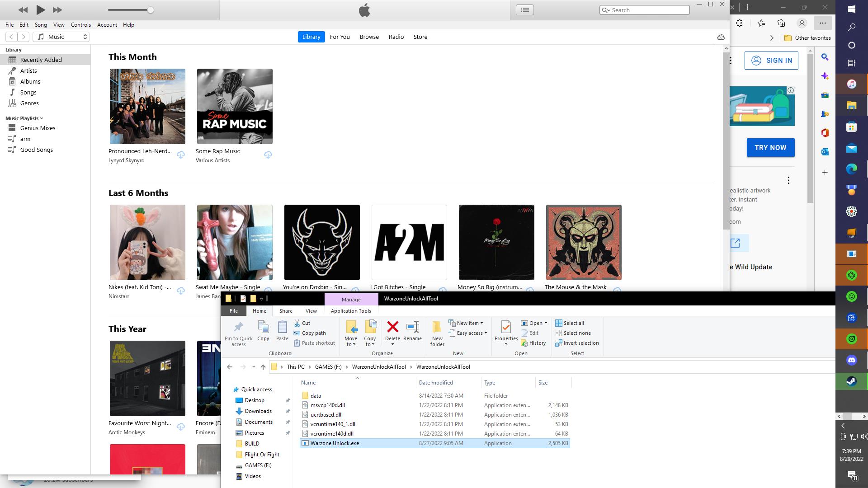Click the Play button in iTunes
The image size is (868, 488).
point(40,9)
